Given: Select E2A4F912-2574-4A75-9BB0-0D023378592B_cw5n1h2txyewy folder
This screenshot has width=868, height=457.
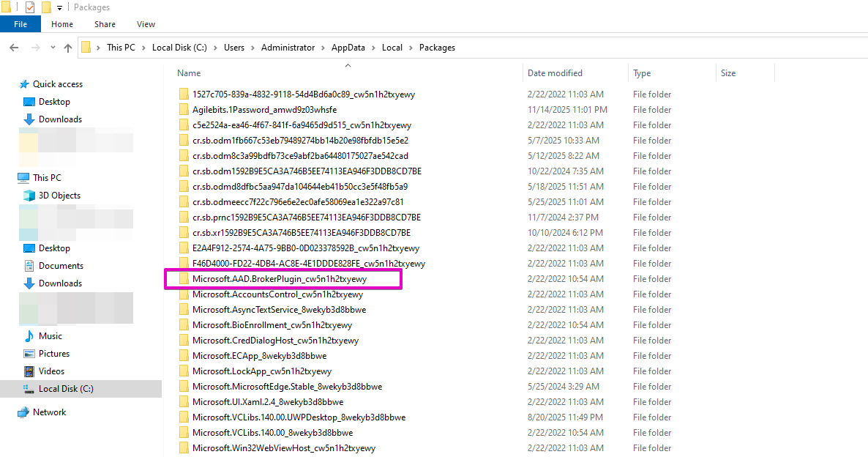Looking at the screenshot, I should click(306, 248).
